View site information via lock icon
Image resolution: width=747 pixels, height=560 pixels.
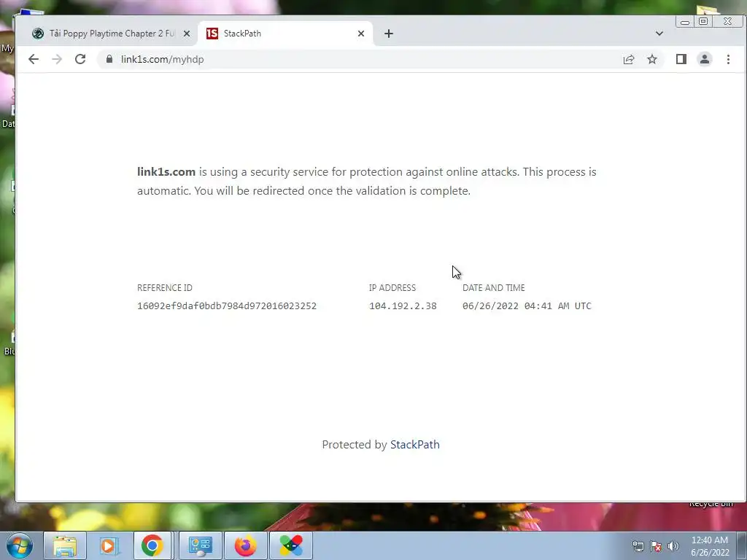point(109,59)
